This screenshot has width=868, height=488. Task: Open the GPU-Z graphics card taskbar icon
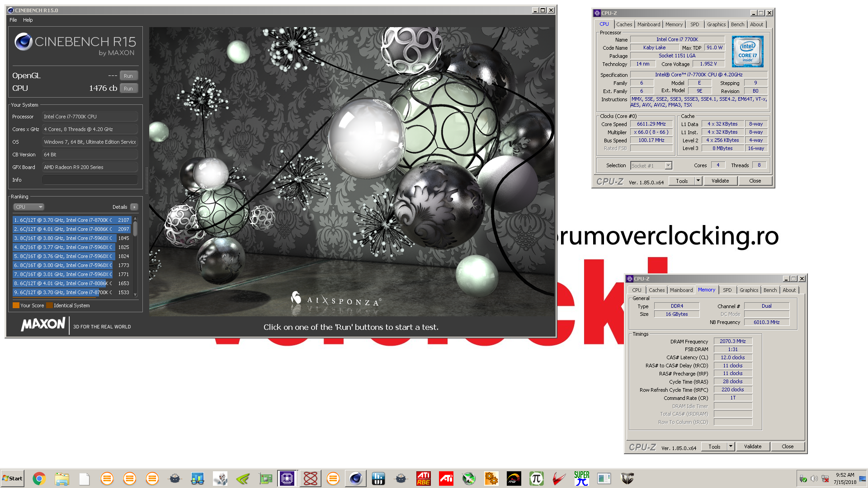click(265, 479)
